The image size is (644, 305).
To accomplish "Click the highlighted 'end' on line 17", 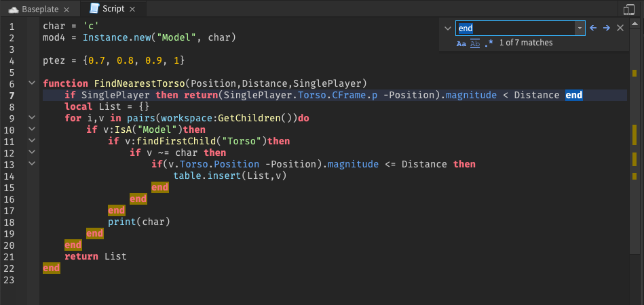I will (116, 210).
